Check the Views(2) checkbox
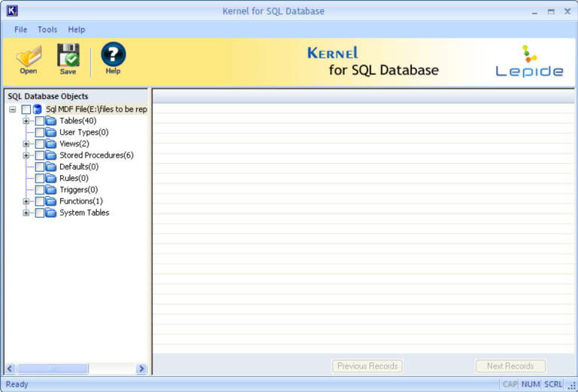The image size is (578, 392). click(x=39, y=143)
